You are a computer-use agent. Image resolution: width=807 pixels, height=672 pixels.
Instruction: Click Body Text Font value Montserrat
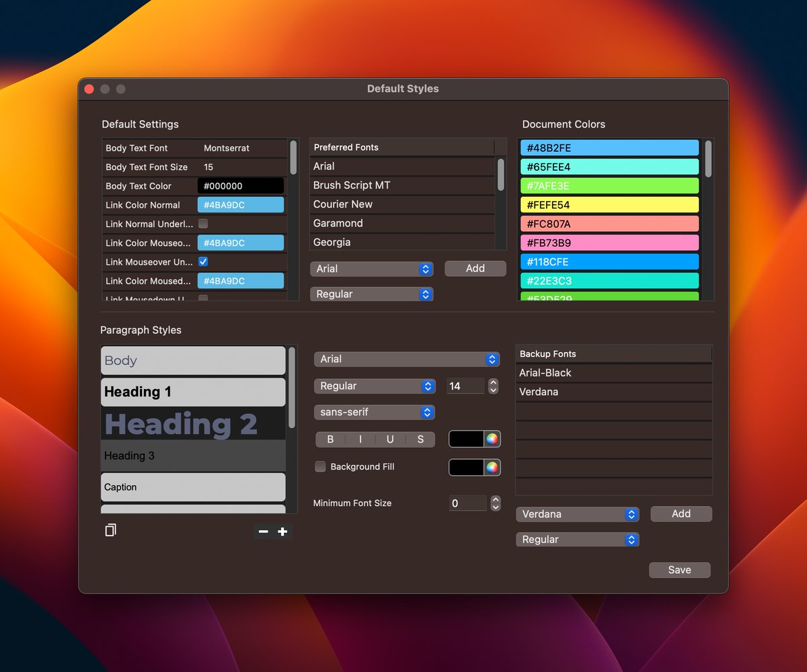click(x=227, y=148)
